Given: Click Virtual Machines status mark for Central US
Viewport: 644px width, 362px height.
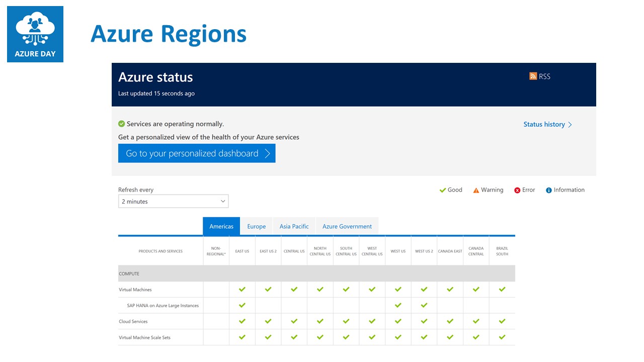Looking at the screenshot, I should pos(294,289).
